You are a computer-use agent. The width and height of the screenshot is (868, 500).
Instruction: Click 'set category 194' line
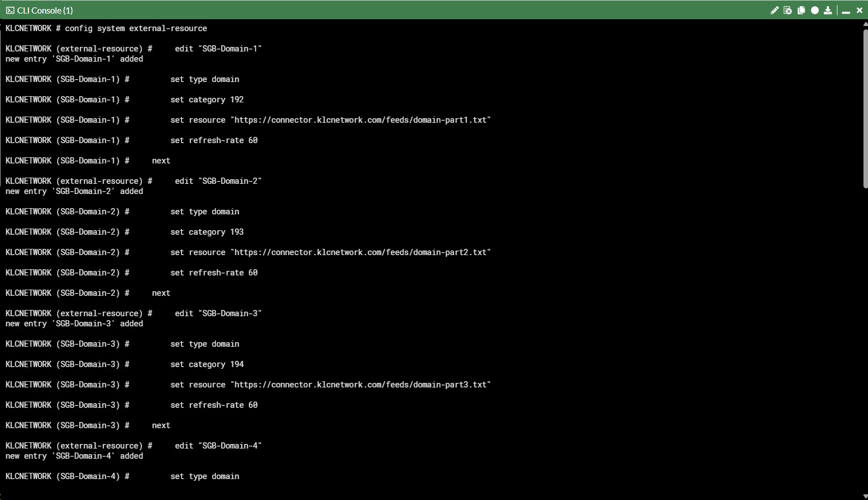pyautogui.click(x=207, y=364)
